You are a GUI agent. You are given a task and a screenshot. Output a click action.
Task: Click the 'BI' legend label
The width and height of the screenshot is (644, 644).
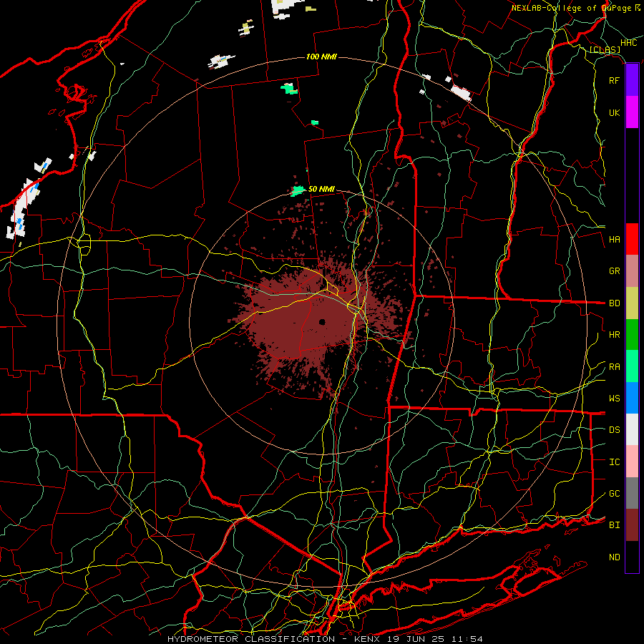tap(614, 525)
